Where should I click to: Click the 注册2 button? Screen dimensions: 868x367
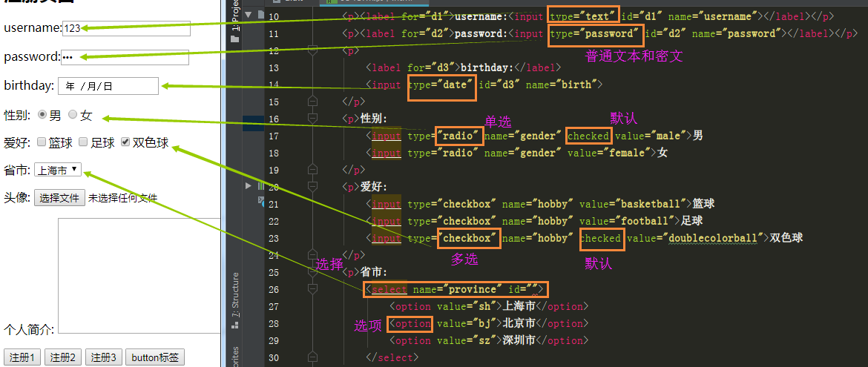(x=63, y=357)
